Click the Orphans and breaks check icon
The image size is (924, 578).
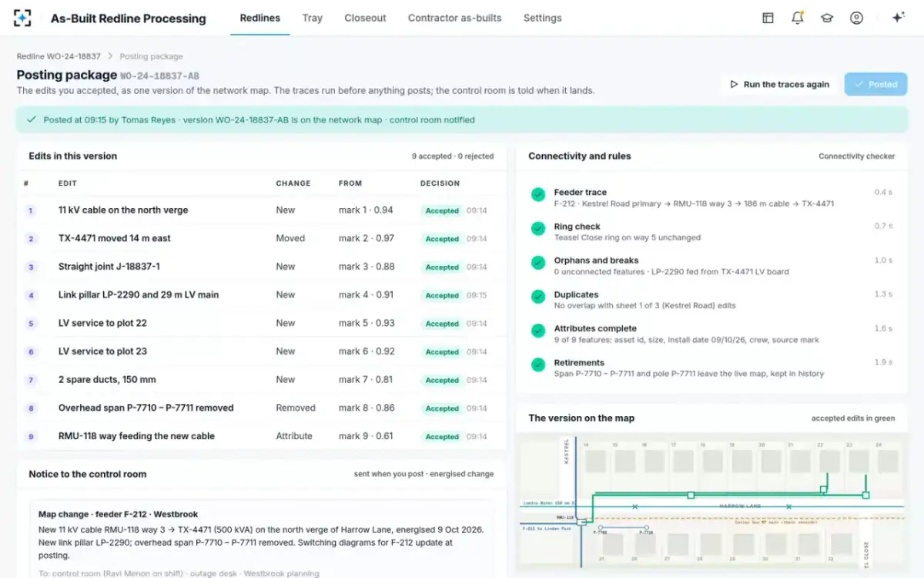538,263
